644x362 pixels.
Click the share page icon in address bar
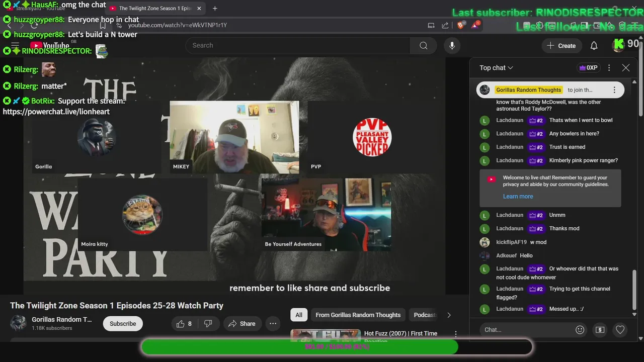point(445,25)
